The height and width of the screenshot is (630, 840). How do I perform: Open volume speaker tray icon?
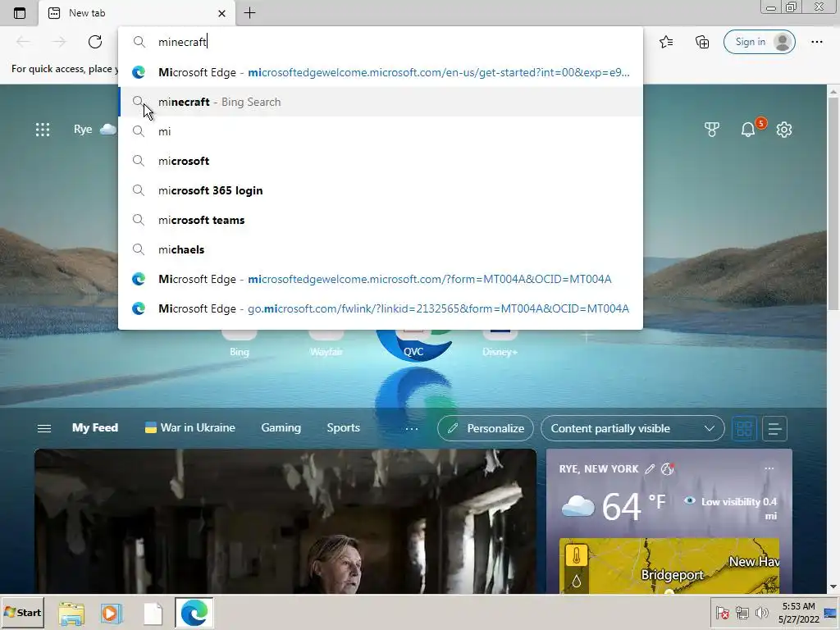tap(761, 612)
